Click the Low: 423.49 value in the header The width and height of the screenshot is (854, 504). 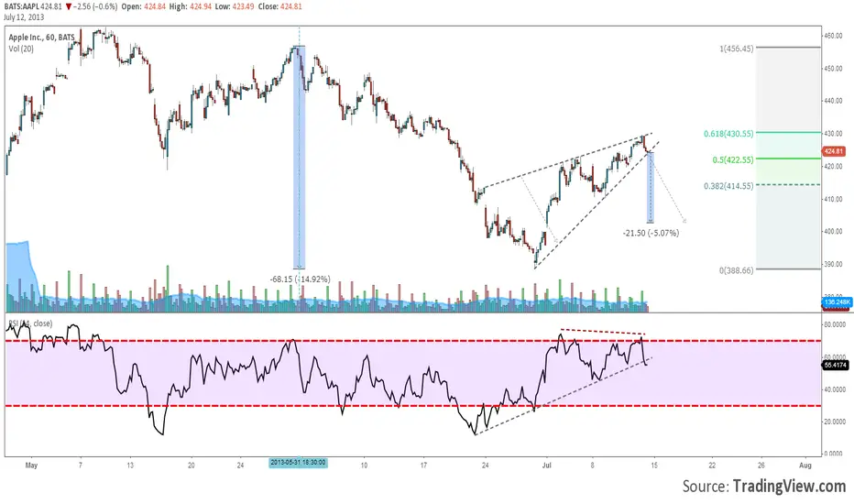pos(235,6)
